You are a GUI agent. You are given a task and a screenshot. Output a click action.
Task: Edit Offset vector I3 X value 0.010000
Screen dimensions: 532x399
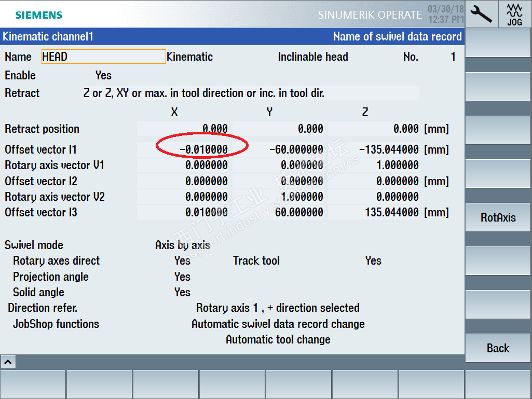[183, 212]
